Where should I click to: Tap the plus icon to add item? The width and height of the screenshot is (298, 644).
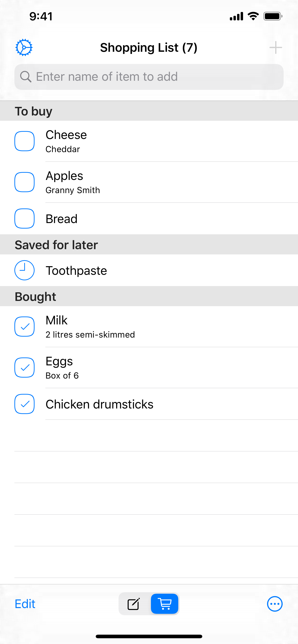coord(275,47)
